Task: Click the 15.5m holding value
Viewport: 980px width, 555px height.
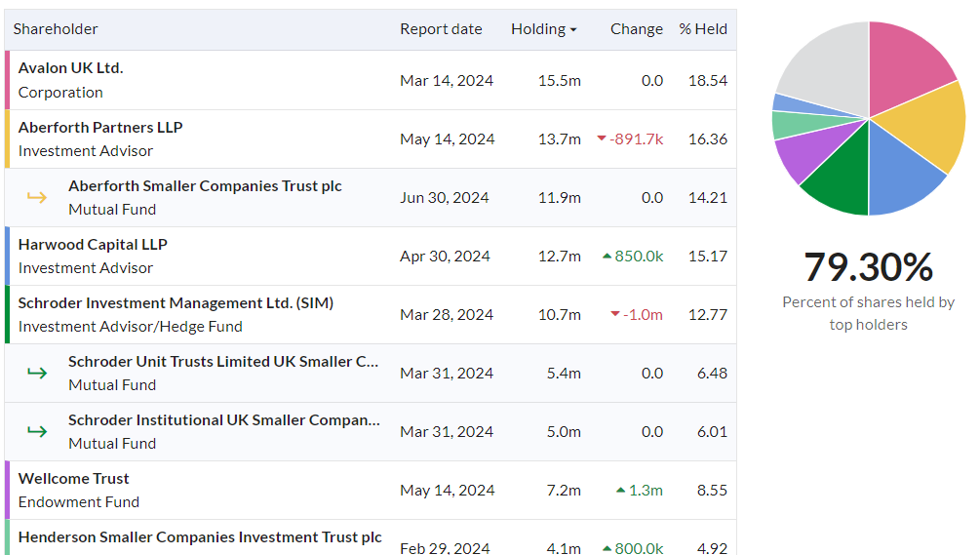Action: (560, 81)
